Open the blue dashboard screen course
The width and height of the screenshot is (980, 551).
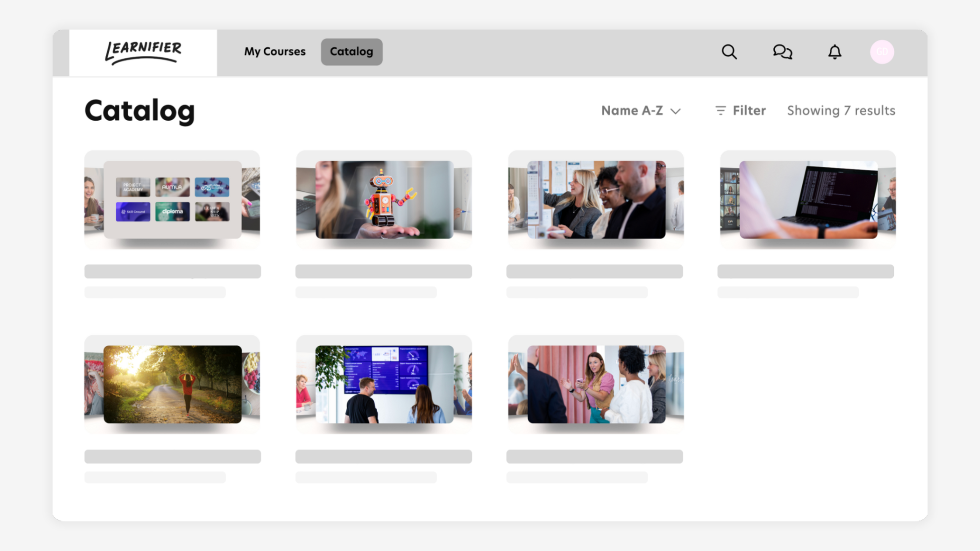point(384,384)
